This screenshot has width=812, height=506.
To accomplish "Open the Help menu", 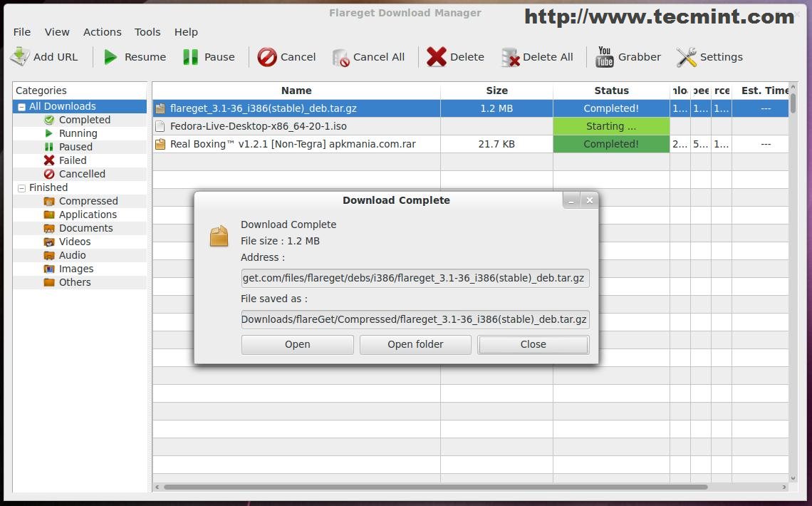I will (x=186, y=32).
